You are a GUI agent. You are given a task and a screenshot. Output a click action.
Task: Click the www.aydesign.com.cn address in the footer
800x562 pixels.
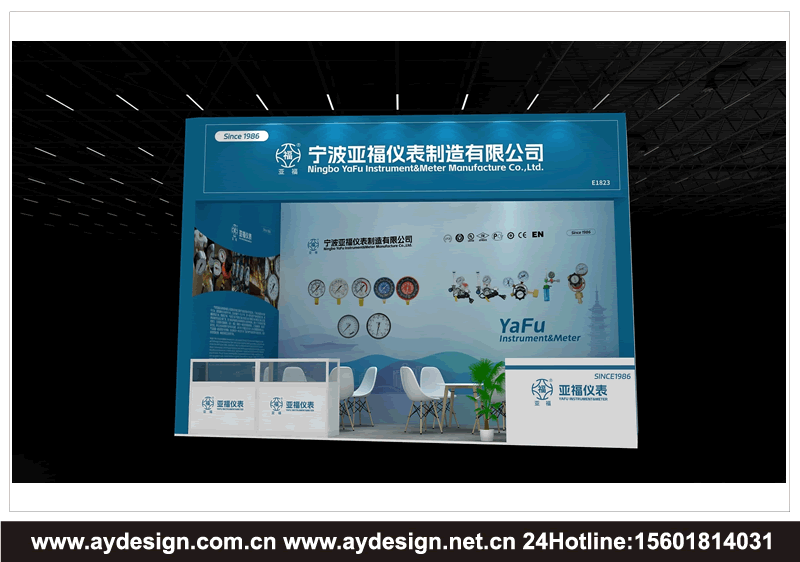(153, 542)
